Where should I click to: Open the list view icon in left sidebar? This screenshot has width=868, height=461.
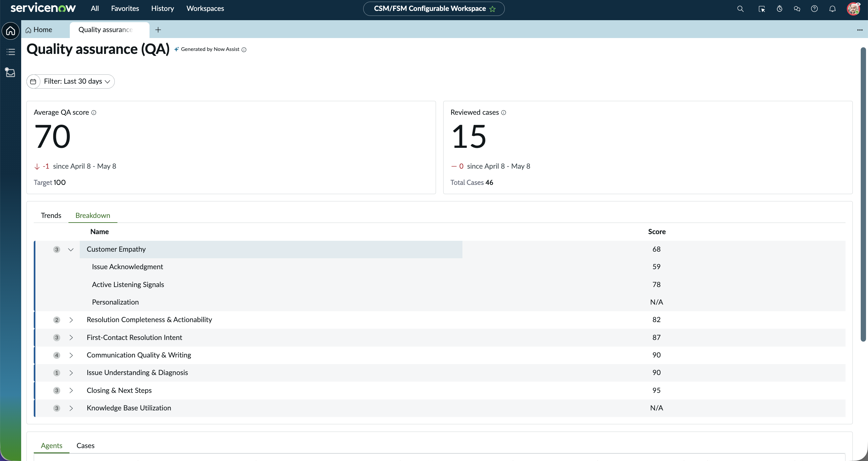pyautogui.click(x=11, y=52)
